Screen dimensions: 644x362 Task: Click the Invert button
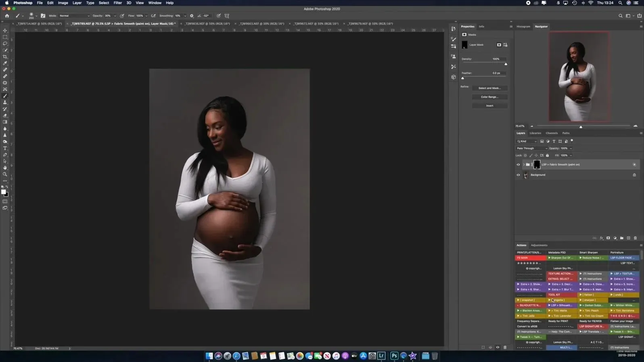tap(489, 106)
